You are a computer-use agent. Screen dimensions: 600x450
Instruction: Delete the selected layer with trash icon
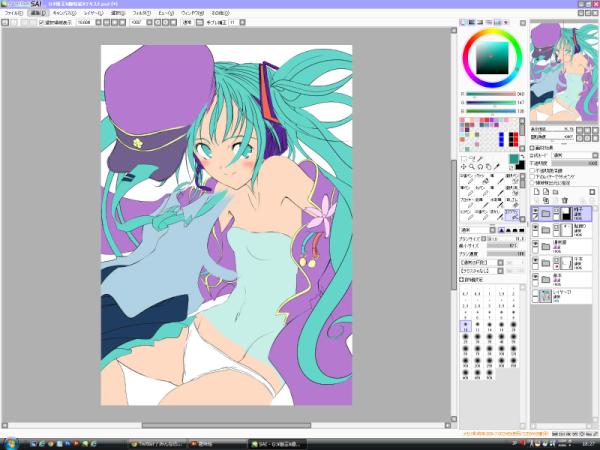(565, 200)
